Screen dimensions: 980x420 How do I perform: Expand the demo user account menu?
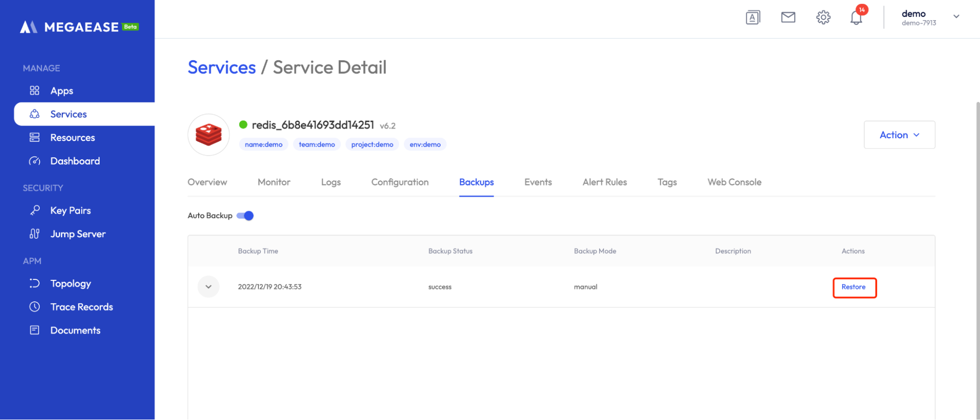click(x=956, y=17)
